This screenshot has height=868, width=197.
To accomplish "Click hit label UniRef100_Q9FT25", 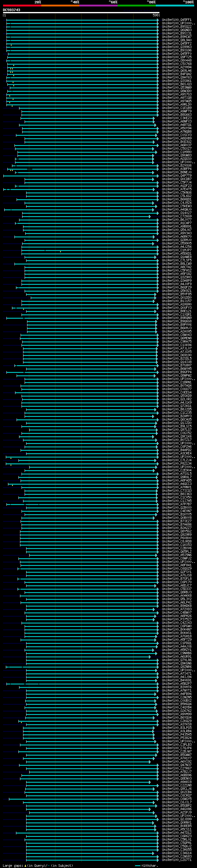I will tap(176, 57).
